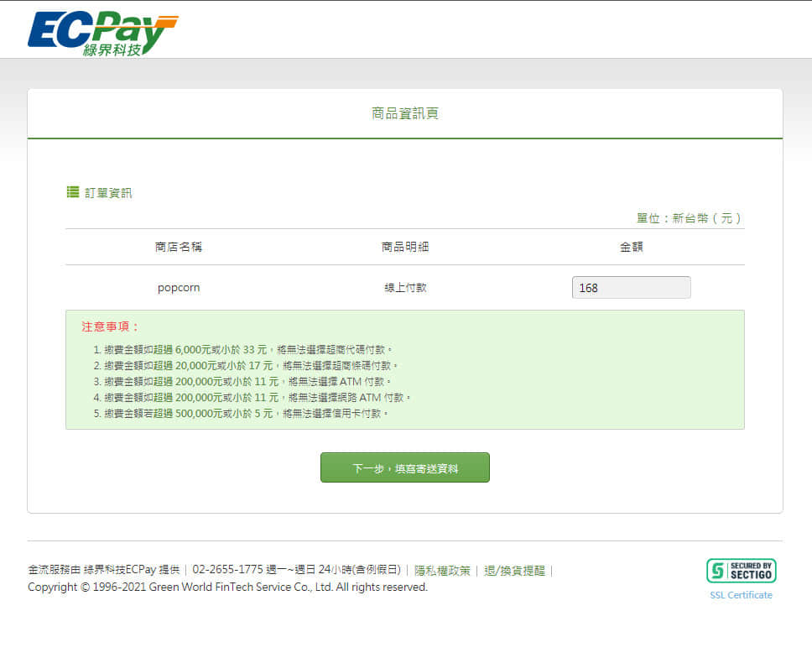Image resolution: width=812 pixels, height=658 pixels.
Task: Open the 隱私權政策 link in footer
Action: point(442,571)
